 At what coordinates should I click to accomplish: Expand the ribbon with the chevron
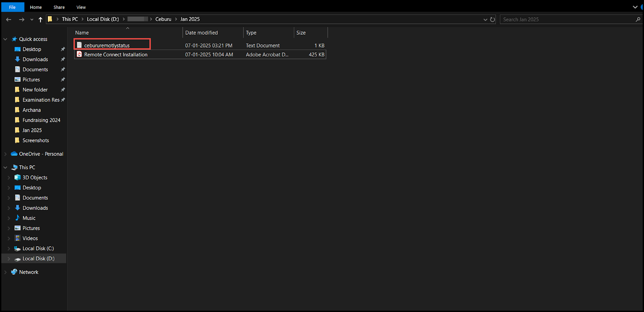(635, 7)
